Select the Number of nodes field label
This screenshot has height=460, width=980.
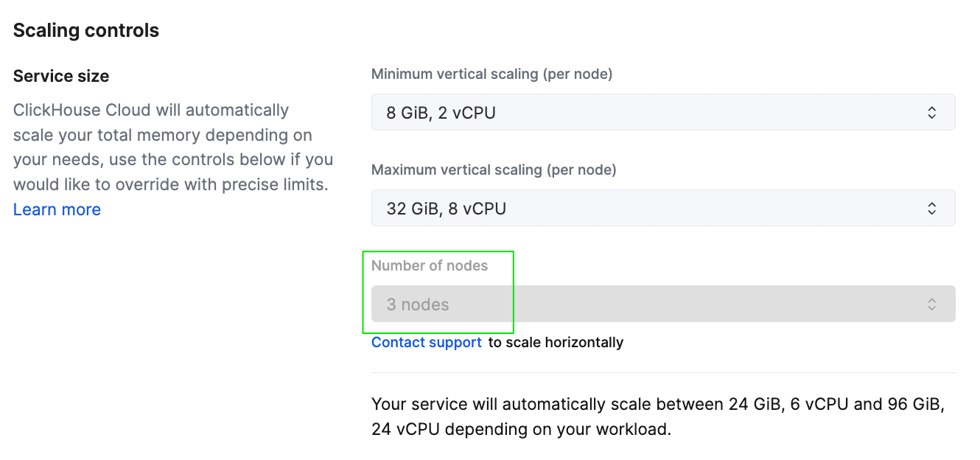[x=430, y=266]
